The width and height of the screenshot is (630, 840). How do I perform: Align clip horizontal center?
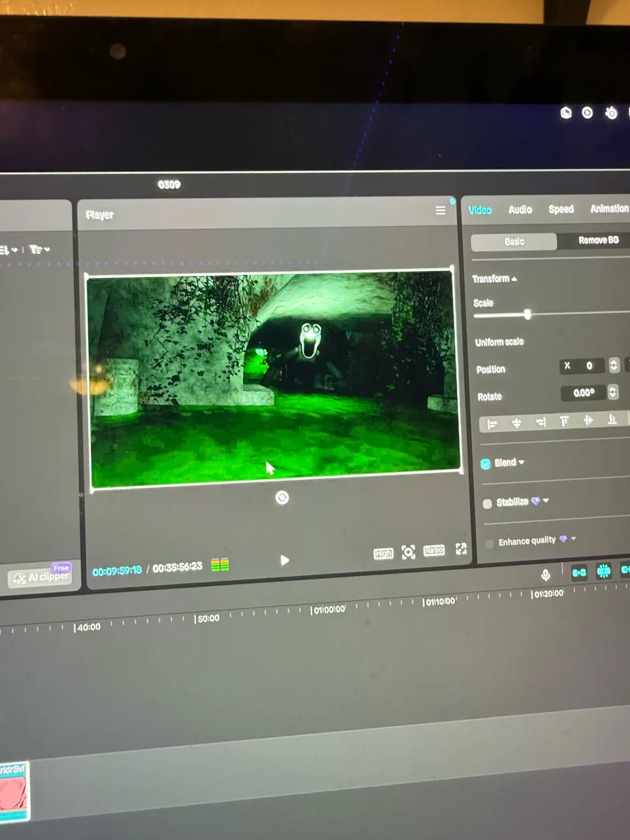pos(517,423)
